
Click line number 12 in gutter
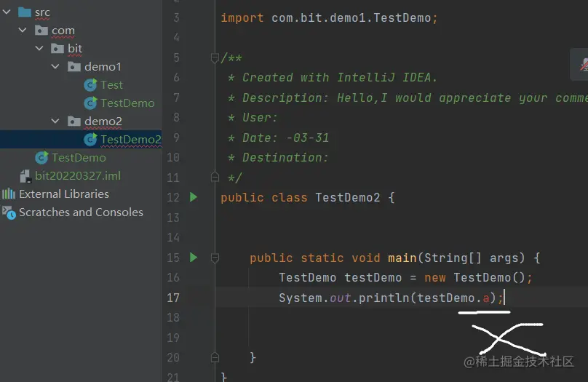point(173,197)
